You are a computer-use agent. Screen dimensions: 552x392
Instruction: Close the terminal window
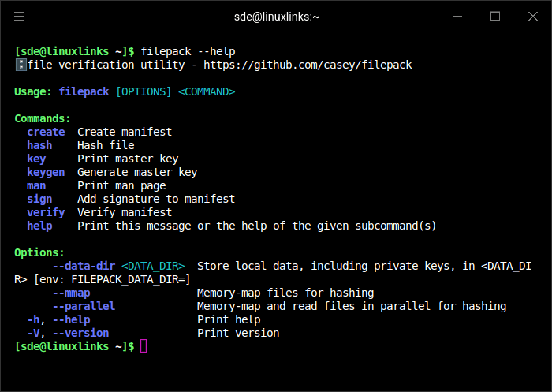click(532, 17)
